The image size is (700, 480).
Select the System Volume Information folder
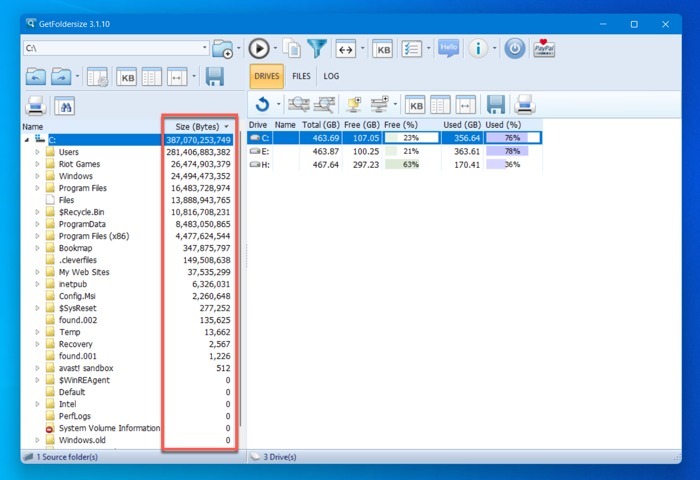pyautogui.click(x=109, y=428)
